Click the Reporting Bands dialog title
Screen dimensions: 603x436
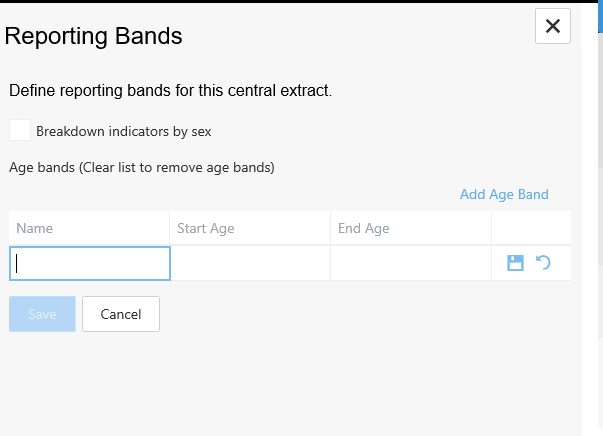[x=94, y=37]
